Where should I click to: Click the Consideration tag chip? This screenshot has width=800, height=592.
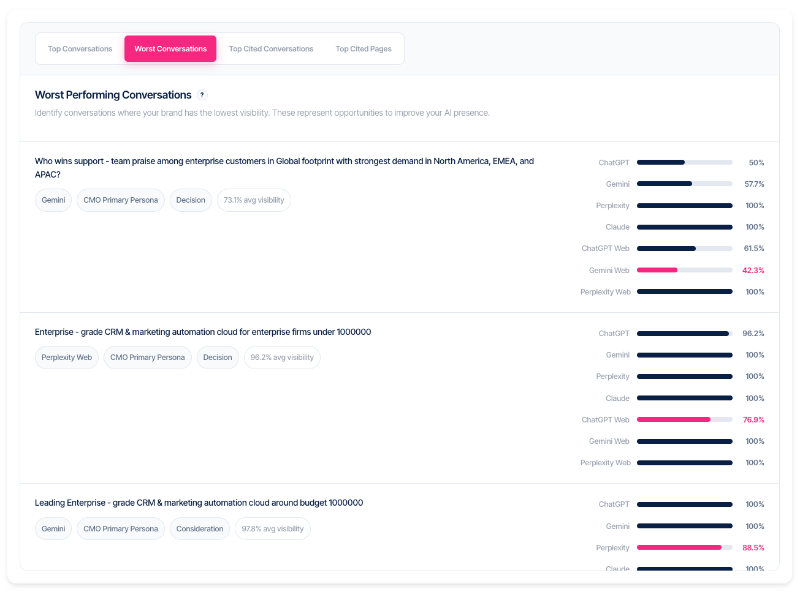point(199,529)
